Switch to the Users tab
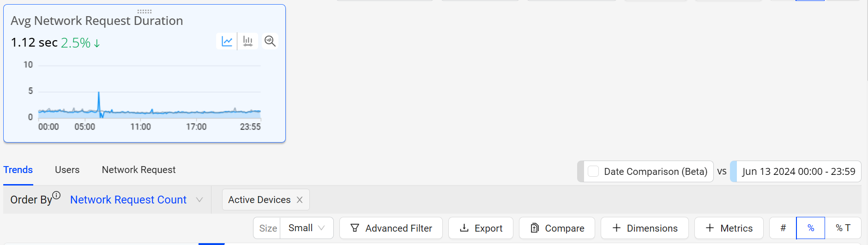This screenshot has width=868, height=245. (x=67, y=170)
